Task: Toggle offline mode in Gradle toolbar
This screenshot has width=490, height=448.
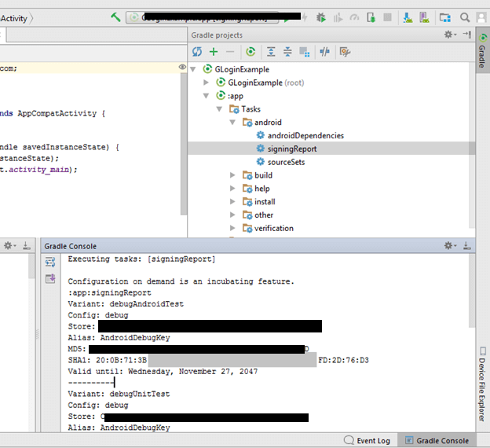Action: pos(324,52)
